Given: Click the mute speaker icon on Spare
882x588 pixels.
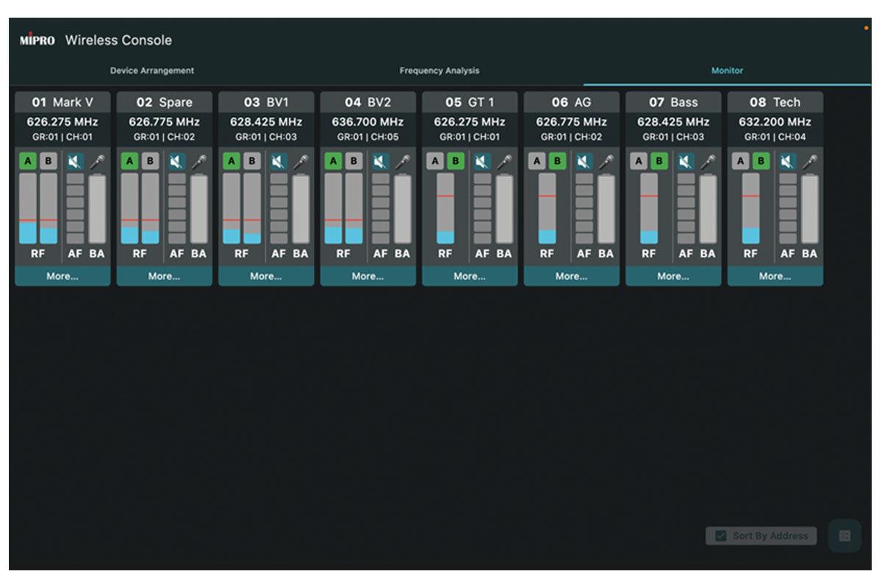Looking at the screenshot, I should [176, 162].
